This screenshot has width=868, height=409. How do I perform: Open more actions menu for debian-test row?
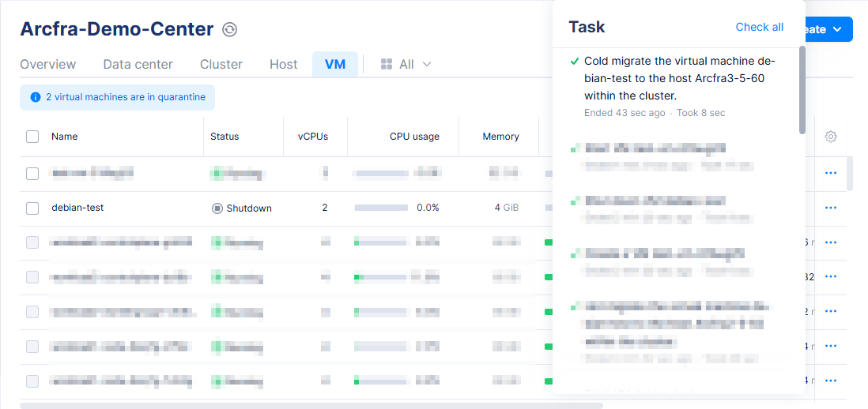pyautogui.click(x=830, y=208)
